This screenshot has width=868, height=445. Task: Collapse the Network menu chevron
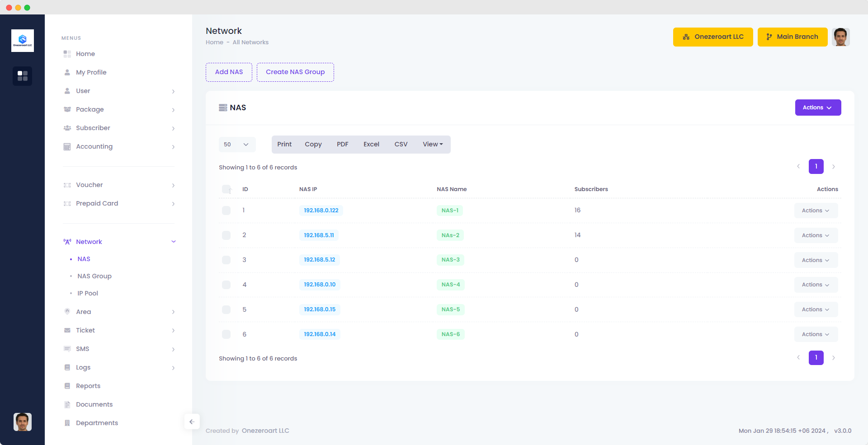point(173,242)
